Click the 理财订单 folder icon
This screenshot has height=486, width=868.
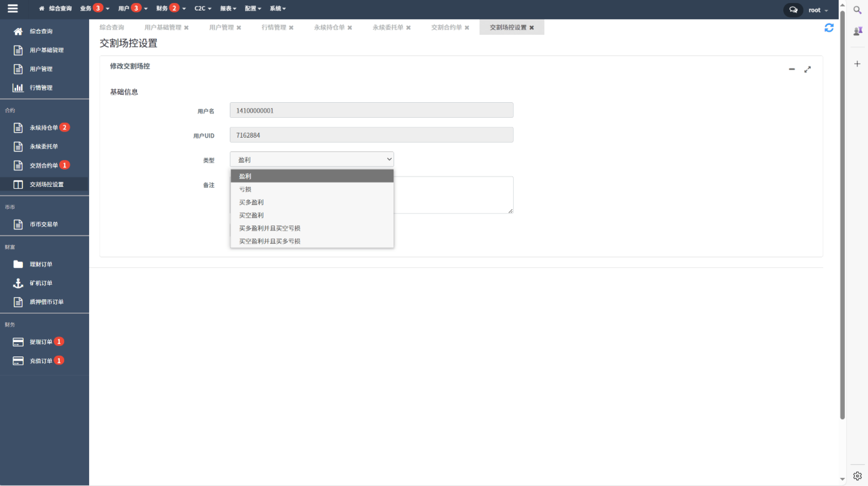pyautogui.click(x=18, y=265)
